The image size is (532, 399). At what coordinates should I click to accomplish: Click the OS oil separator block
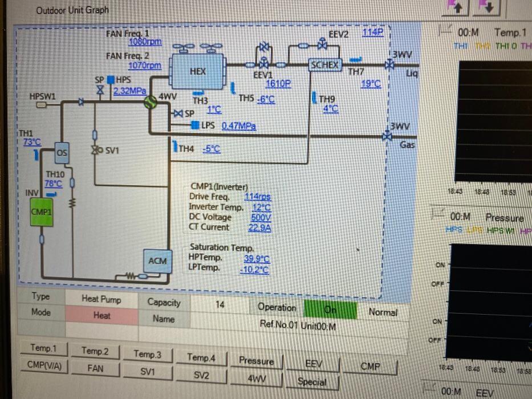[62, 153]
